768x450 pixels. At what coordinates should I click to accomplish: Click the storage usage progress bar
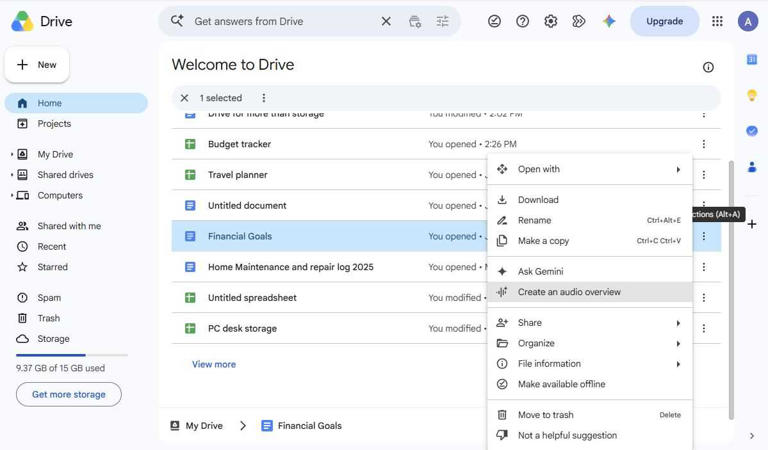tap(72, 355)
